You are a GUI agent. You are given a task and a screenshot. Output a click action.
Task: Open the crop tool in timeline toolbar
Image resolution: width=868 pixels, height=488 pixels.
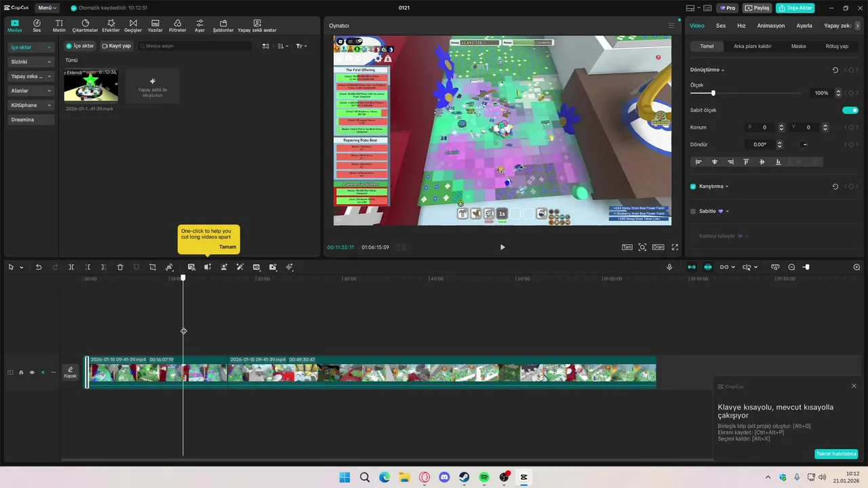tap(153, 267)
